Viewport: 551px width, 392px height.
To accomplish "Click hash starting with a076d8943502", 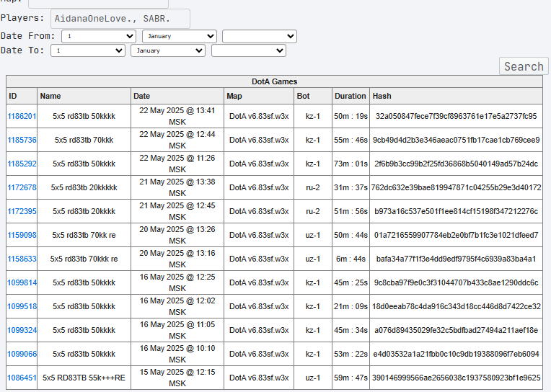I will [x=456, y=330].
